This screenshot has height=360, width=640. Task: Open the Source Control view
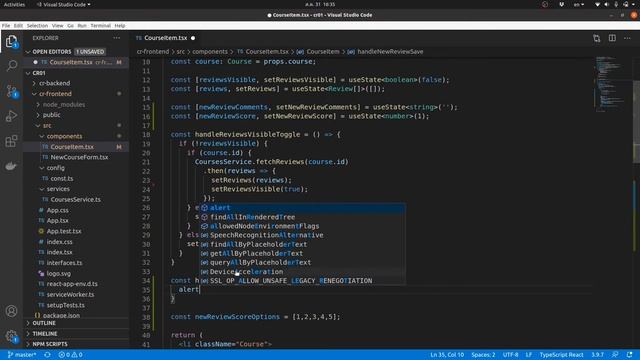(11, 91)
